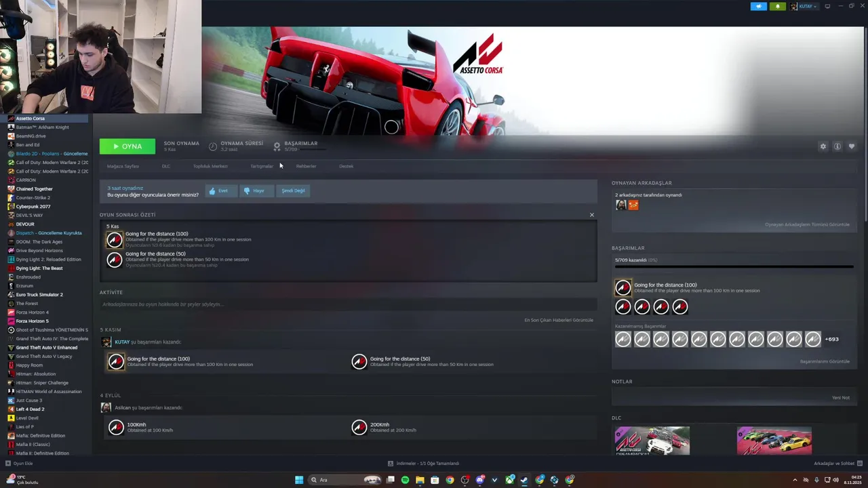Viewport: 868px width, 488px height.
Task: Select Forza Horizon 5 in library
Action: tap(33, 321)
